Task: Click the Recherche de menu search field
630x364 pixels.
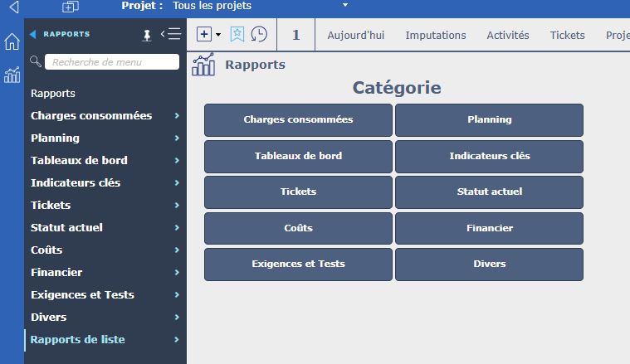Action: [x=111, y=62]
